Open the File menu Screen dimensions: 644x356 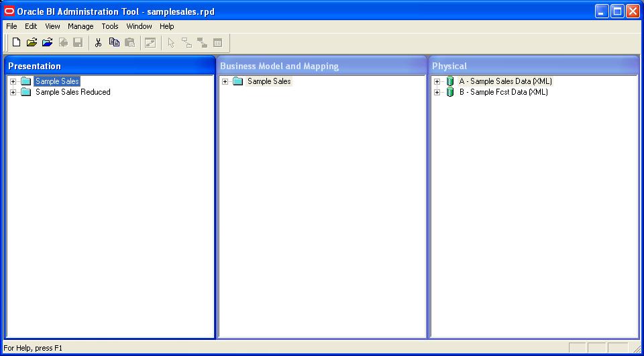(x=11, y=26)
